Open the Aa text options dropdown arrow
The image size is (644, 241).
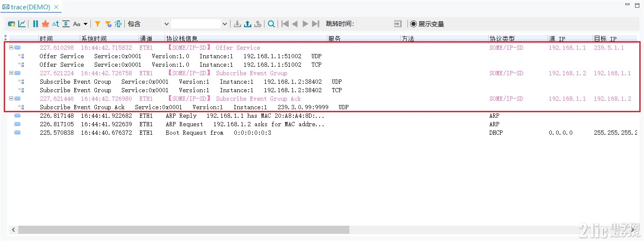85,24
